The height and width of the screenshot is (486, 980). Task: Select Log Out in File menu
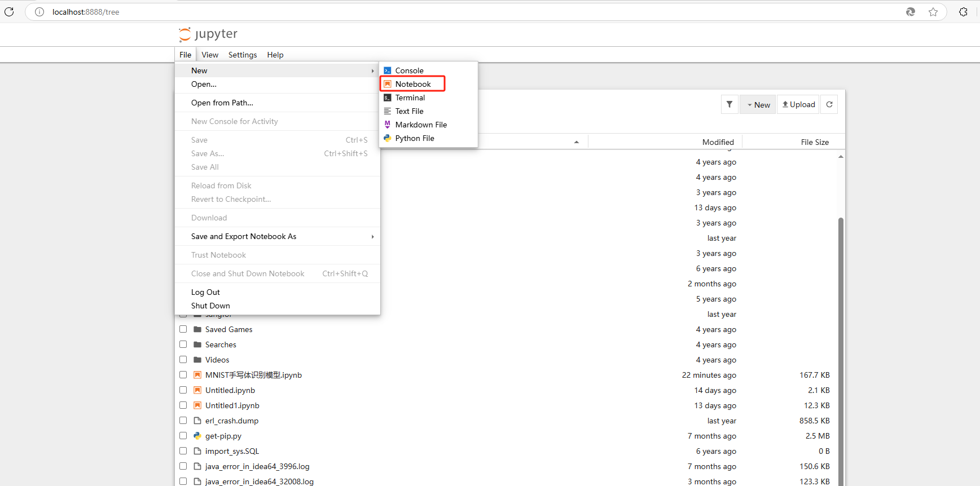277,292
